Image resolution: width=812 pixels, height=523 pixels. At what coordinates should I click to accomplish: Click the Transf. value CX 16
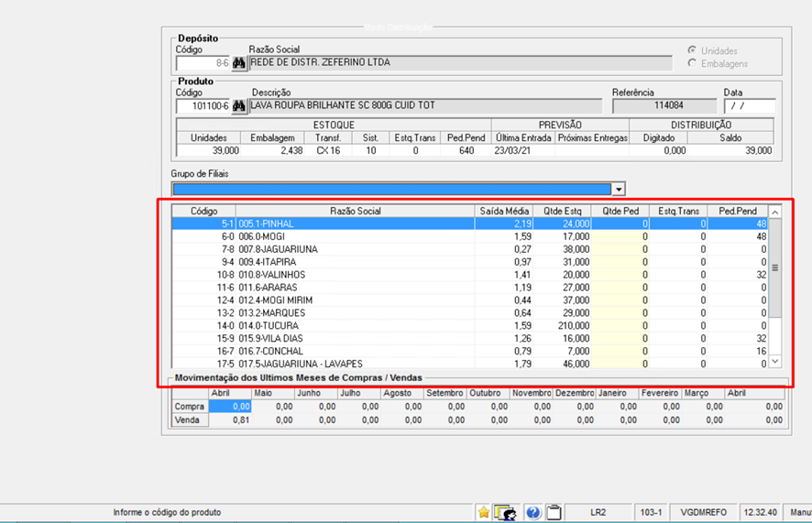coord(328,150)
